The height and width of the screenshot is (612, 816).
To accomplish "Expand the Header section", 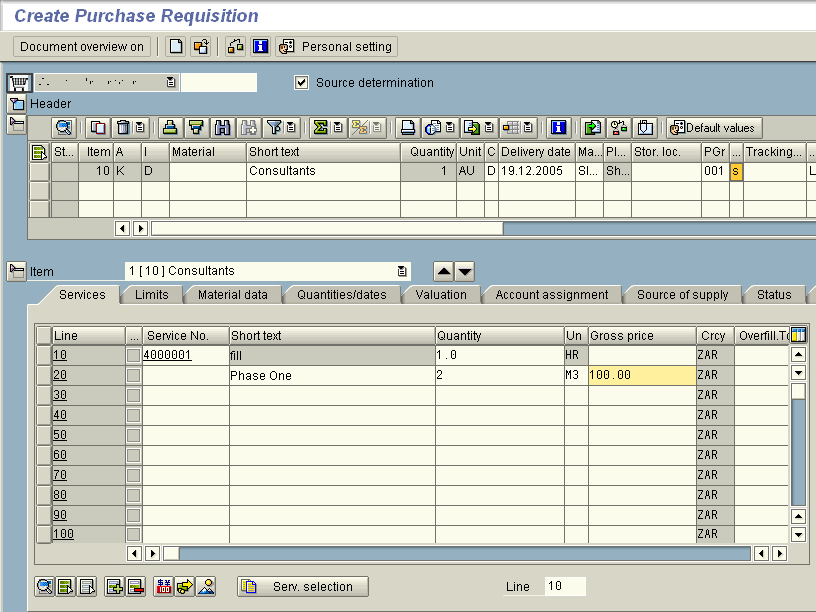I will (18, 103).
